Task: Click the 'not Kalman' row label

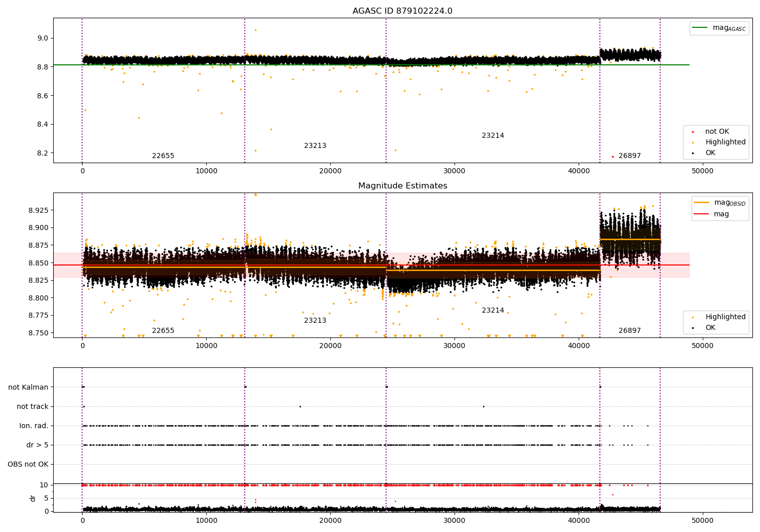Action: [28, 388]
